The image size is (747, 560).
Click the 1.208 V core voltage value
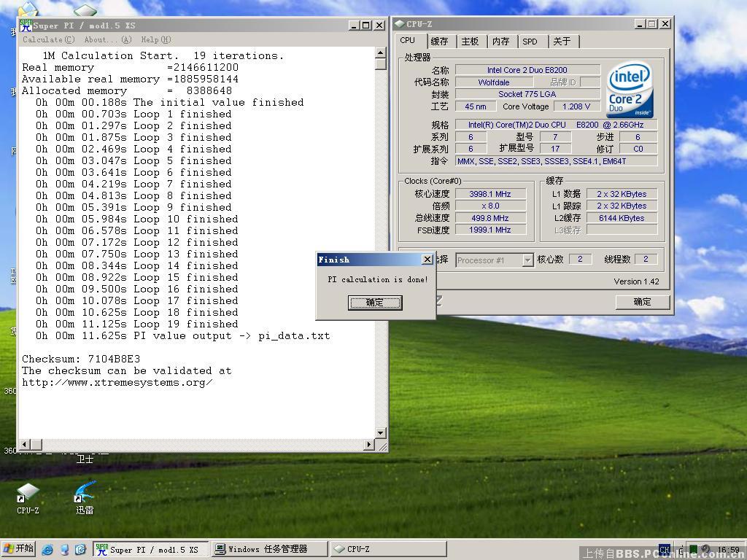(x=576, y=106)
